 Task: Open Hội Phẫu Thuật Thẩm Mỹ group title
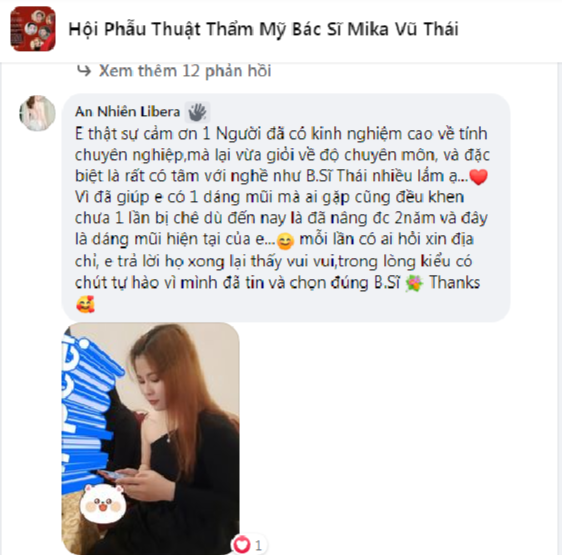click(263, 29)
